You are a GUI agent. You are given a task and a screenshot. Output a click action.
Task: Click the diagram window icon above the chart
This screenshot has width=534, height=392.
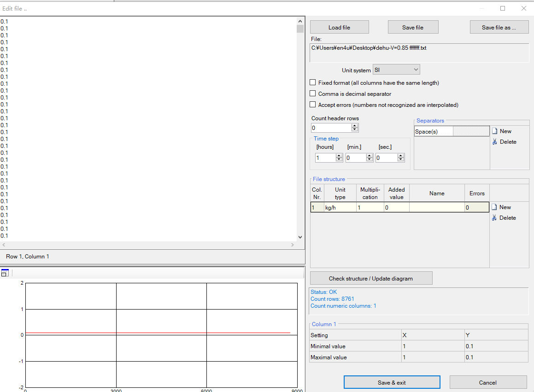[5, 273]
